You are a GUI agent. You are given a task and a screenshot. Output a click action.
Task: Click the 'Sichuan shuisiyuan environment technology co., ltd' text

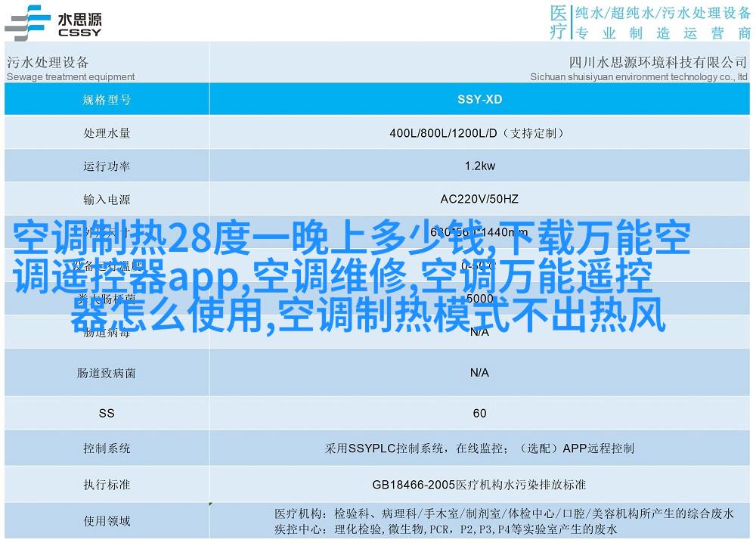pos(639,76)
